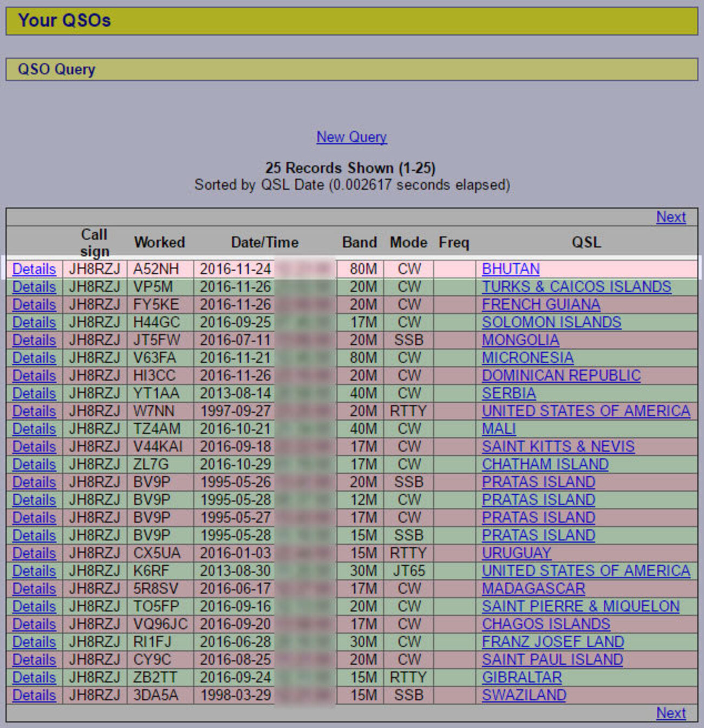This screenshot has width=704, height=728.
Task: Open Details for the 3DA5A SWAZILAND contact
Action: click(x=34, y=695)
